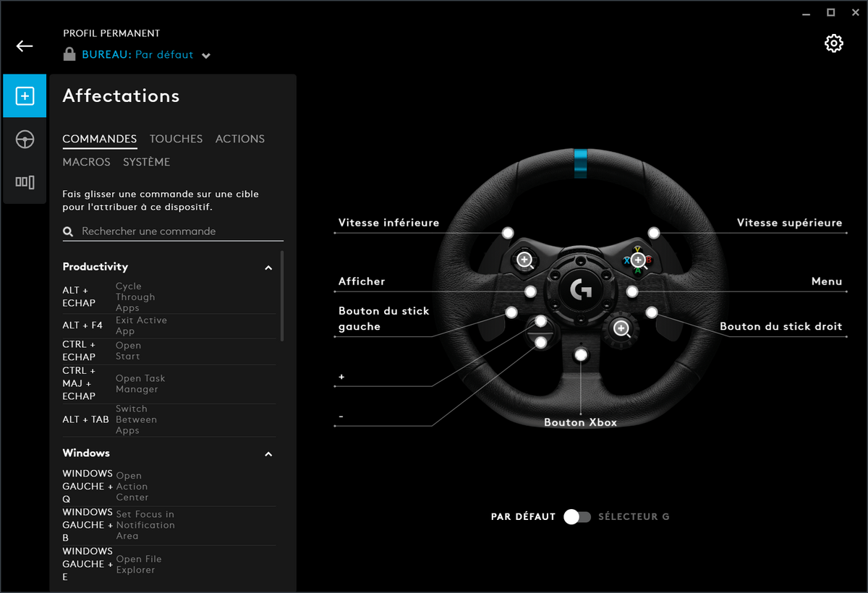Toggle Par défaut / Sélecteur G switch
This screenshot has width=868, height=593.
(577, 516)
